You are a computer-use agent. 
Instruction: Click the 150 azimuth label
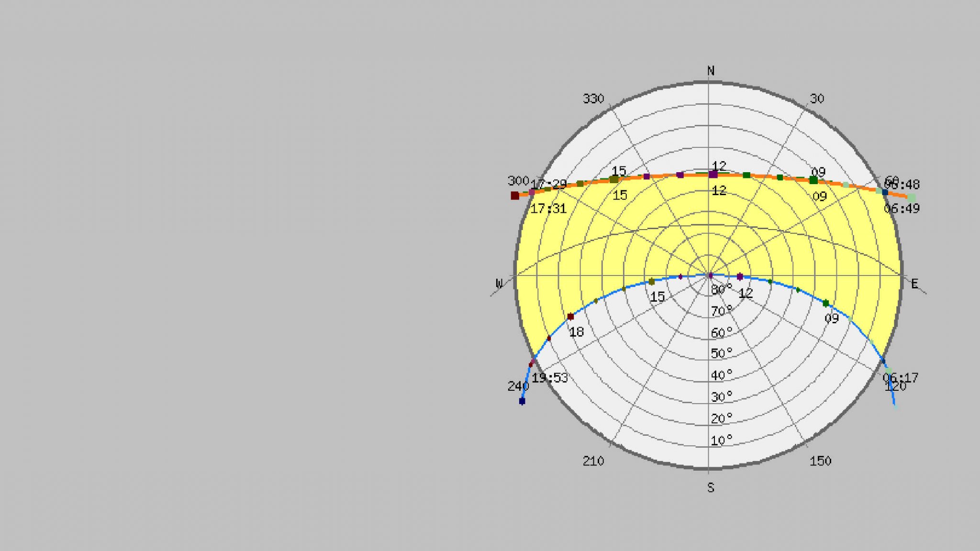pos(820,461)
